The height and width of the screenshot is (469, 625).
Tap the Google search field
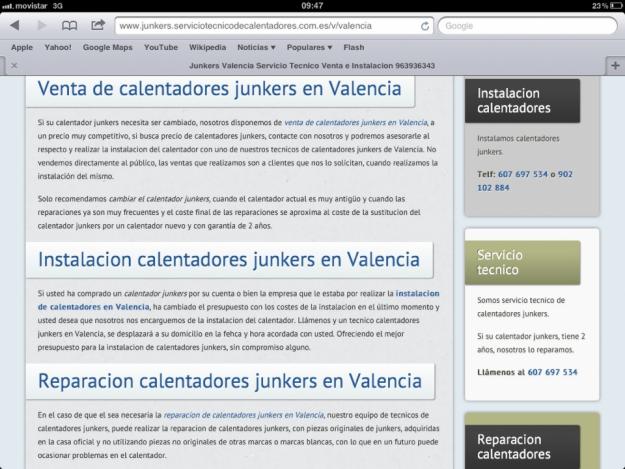click(x=527, y=26)
